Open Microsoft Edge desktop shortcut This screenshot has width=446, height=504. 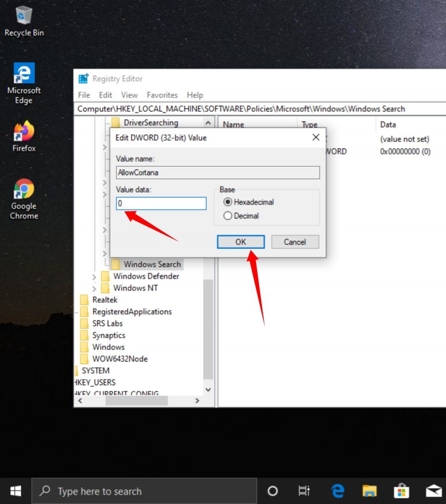click(24, 83)
